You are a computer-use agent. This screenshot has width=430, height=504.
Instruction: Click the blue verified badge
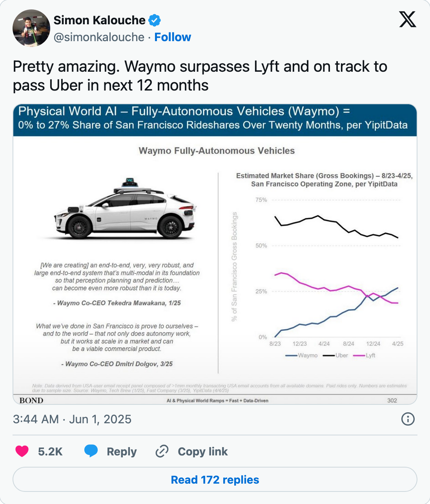tap(155, 20)
